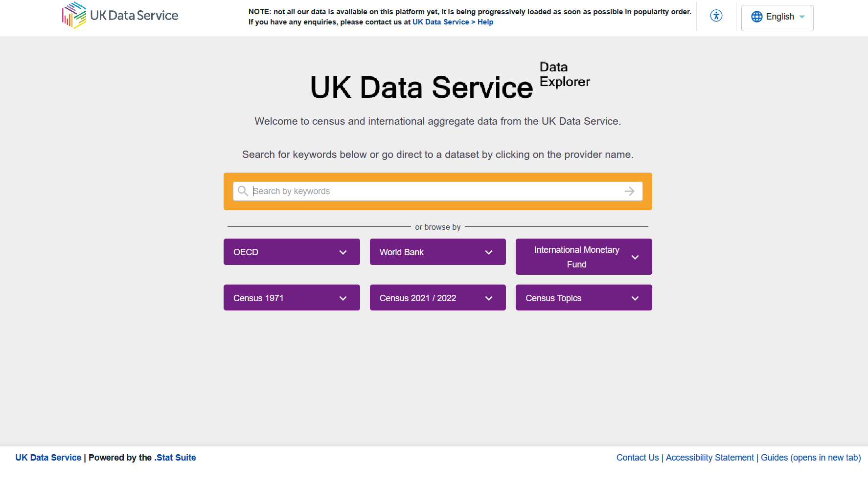This screenshot has width=868, height=485.
Task: Open the Accessibility Statement link
Action: (x=709, y=458)
